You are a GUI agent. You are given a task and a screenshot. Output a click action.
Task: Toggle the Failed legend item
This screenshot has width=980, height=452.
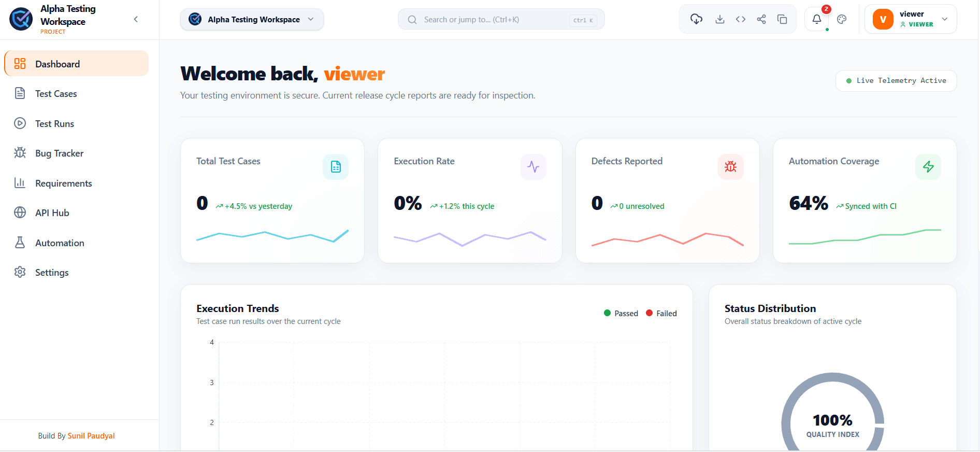click(x=661, y=313)
